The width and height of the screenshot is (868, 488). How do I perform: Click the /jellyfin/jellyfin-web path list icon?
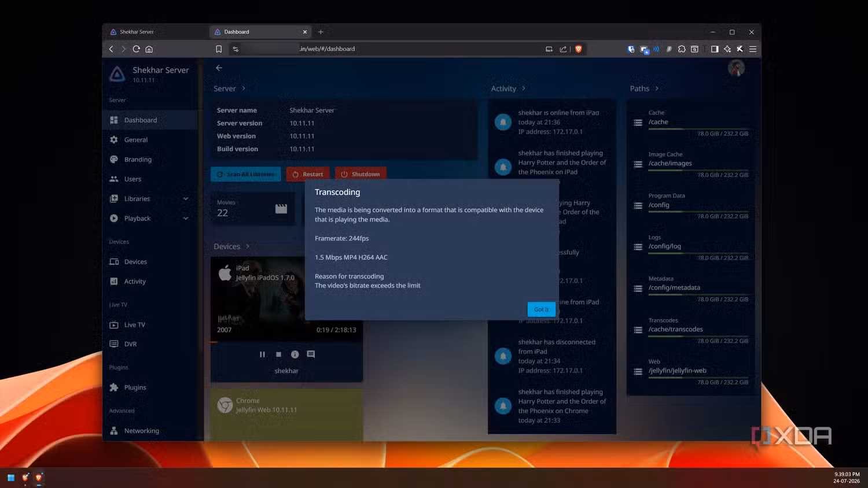pos(638,372)
